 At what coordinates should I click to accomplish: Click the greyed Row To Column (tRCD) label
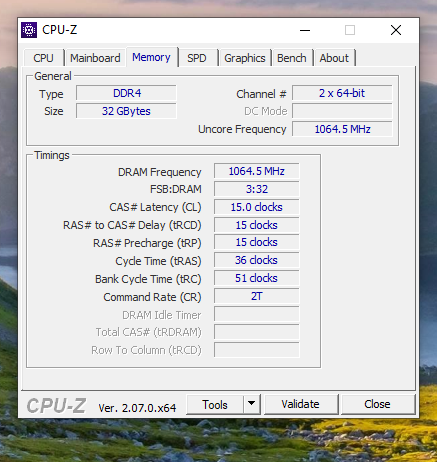(146, 350)
